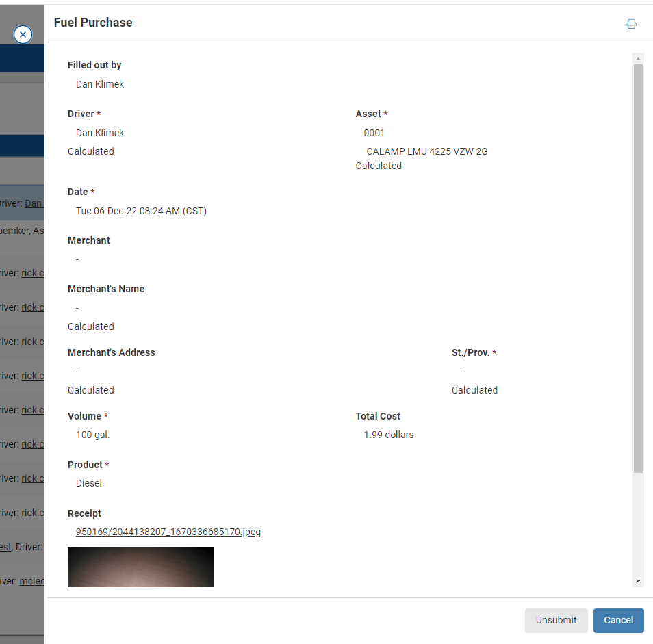Select the date Tue 06-Dec-22 08:24 AM
This screenshot has width=653, height=644.
(141, 211)
